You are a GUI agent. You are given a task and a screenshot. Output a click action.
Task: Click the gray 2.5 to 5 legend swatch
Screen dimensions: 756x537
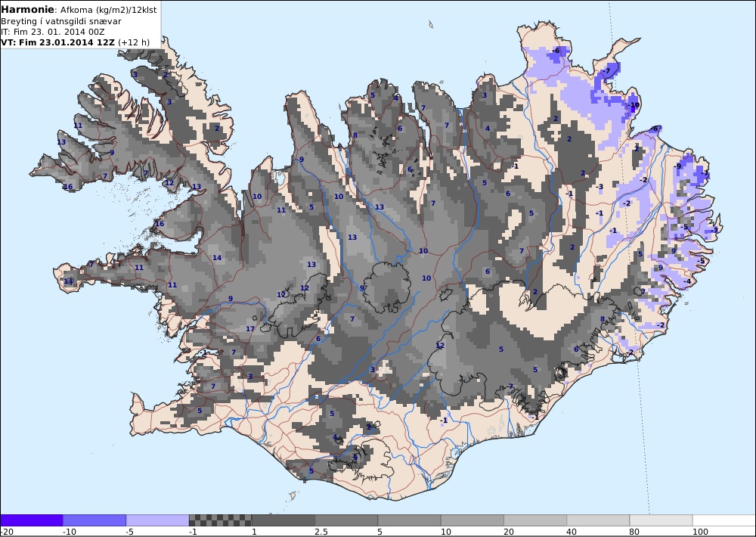click(347, 520)
